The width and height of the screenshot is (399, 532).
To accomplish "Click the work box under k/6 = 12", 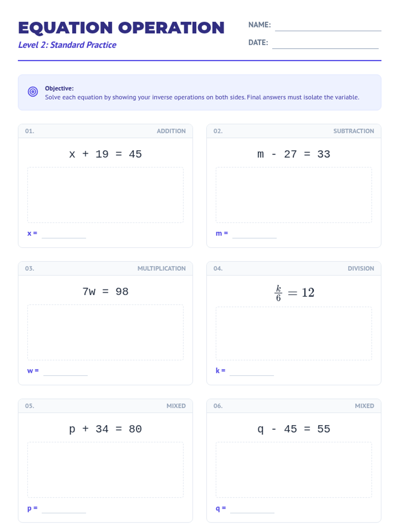I will click(294, 333).
